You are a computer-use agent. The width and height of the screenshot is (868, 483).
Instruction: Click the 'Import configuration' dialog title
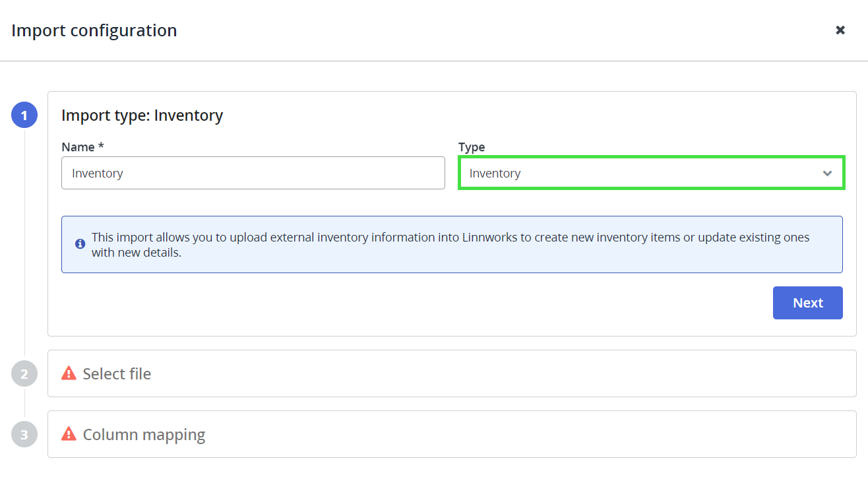click(x=94, y=30)
